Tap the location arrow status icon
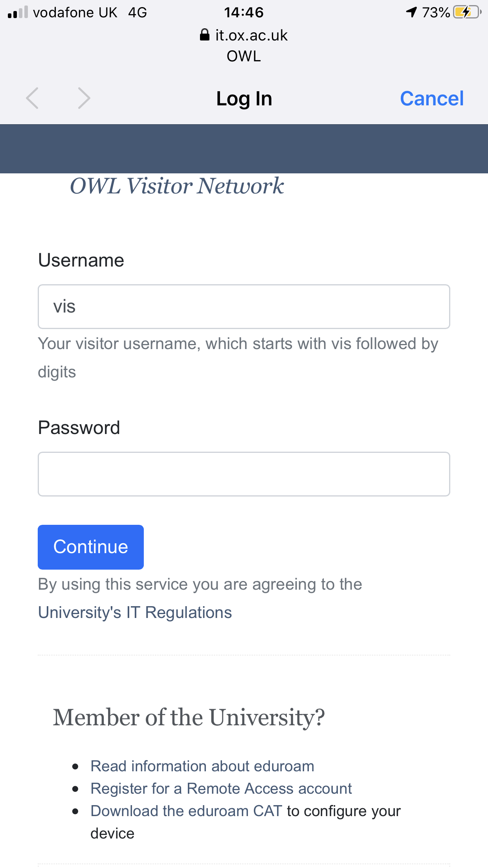Viewport: 488px width, 868px height. (x=411, y=12)
